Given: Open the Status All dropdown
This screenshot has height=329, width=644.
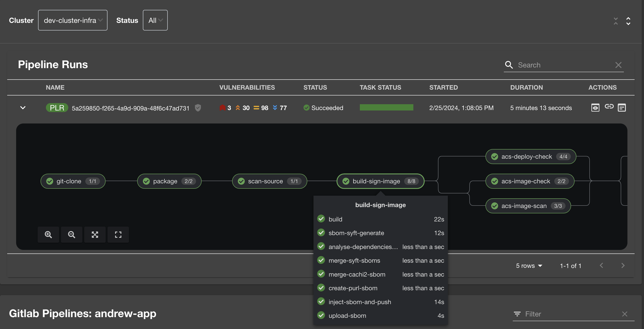Looking at the screenshot, I should [155, 20].
